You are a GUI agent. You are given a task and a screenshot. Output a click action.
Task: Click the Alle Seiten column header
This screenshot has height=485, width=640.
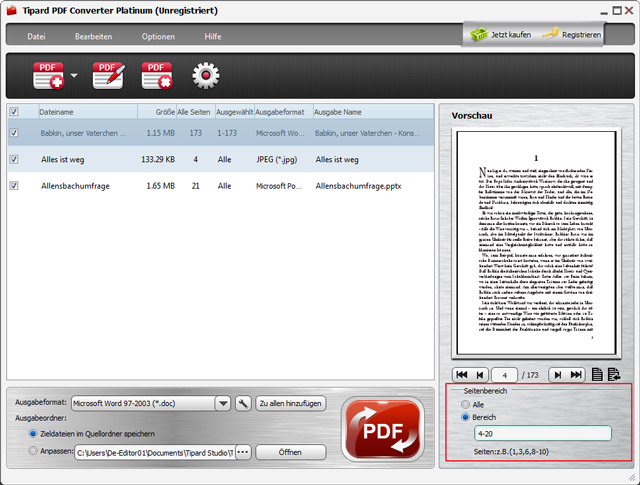(x=196, y=112)
